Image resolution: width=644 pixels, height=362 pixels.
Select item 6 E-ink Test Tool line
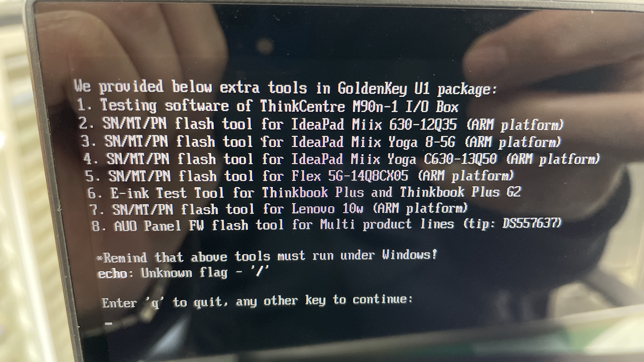304,193
